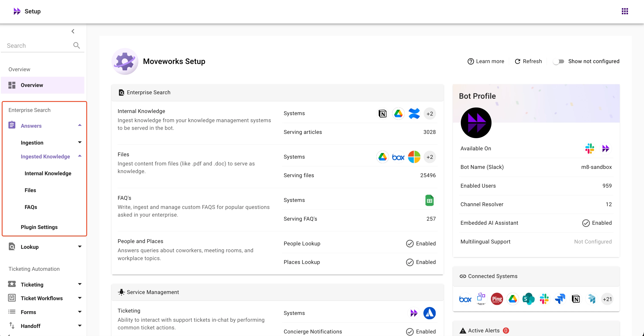644x336 pixels.
Task: Select Plugin Settings in the sidebar
Action: point(39,227)
